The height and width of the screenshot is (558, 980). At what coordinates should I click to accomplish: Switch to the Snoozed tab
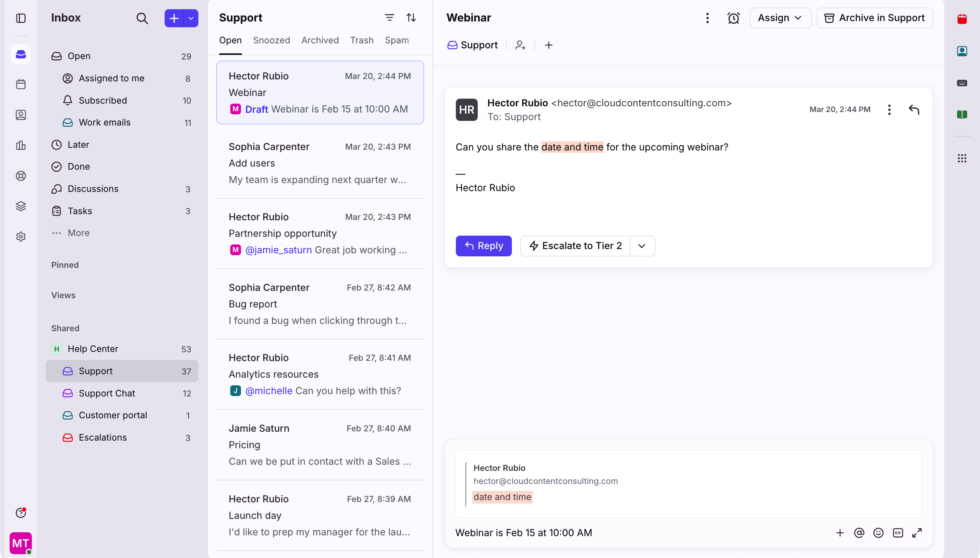coord(271,40)
